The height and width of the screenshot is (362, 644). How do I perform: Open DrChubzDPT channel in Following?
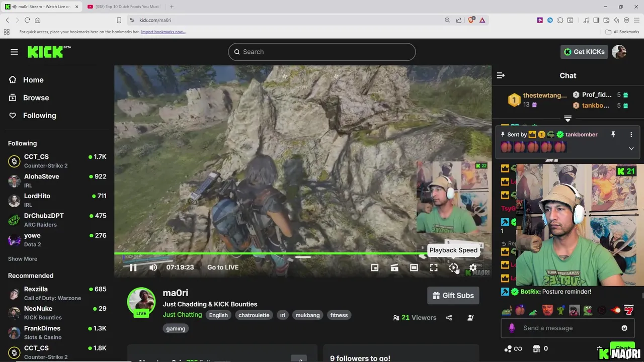(x=57, y=220)
